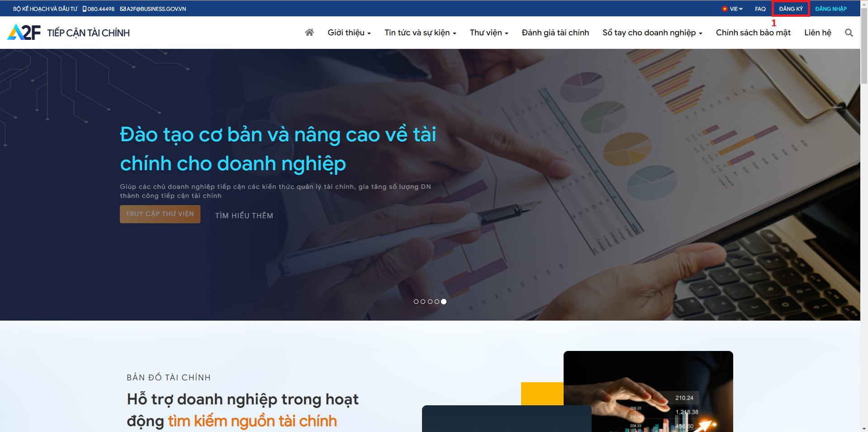This screenshot has width=868, height=432.
Task: Select the first carousel slide dot
Action: 416,302
